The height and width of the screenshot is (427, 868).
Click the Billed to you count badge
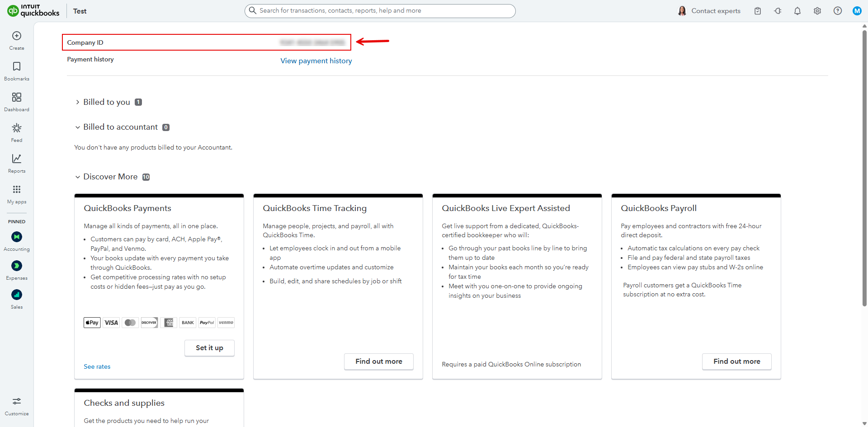click(138, 102)
